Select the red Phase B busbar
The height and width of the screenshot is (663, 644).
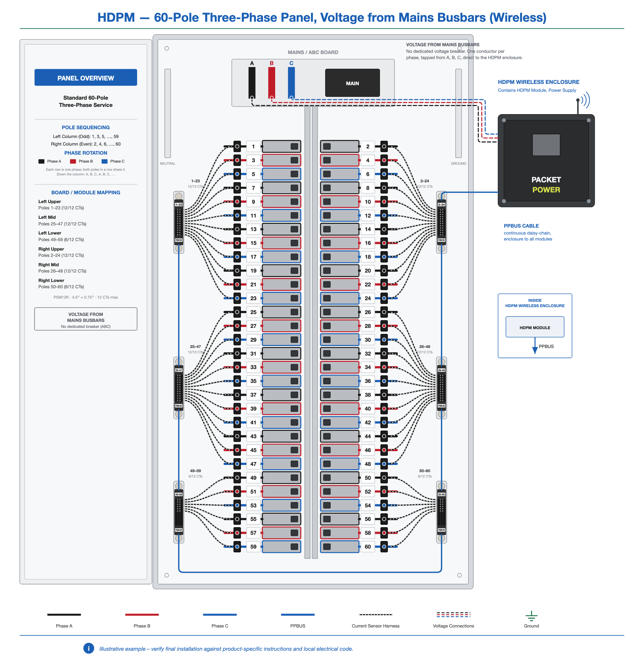click(x=271, y=83)
